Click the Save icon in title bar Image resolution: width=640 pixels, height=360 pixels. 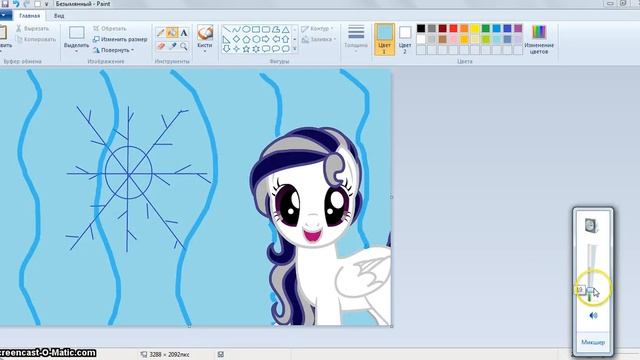pos(5,4)
